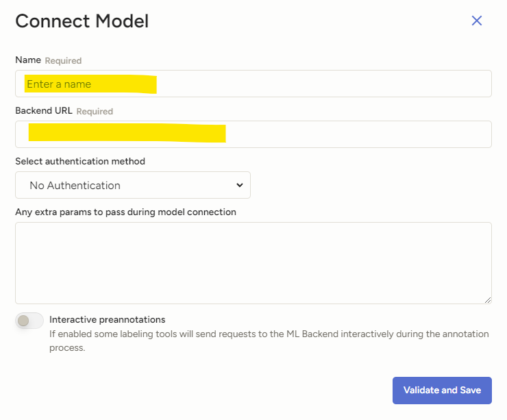Click the Interactive preannotations label text
507x420 pixels.
(107, 319)
